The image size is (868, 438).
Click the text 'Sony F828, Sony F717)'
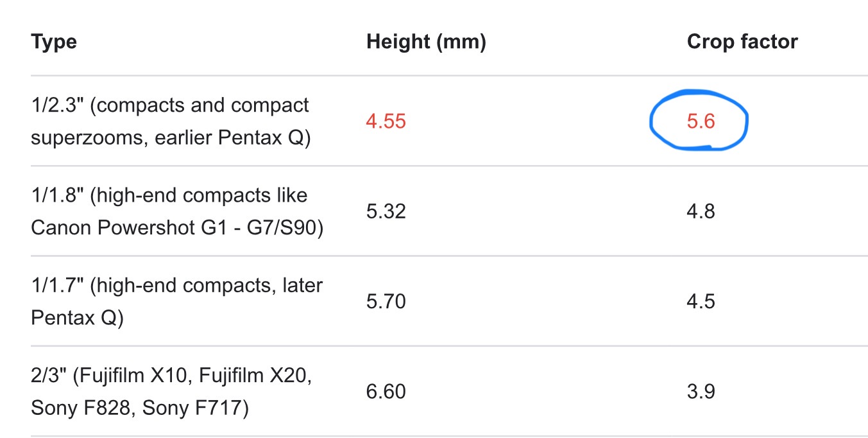(x=140, y=408)
